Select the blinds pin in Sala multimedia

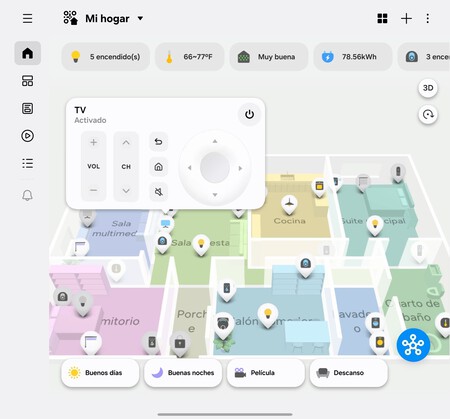coord(80,248)
